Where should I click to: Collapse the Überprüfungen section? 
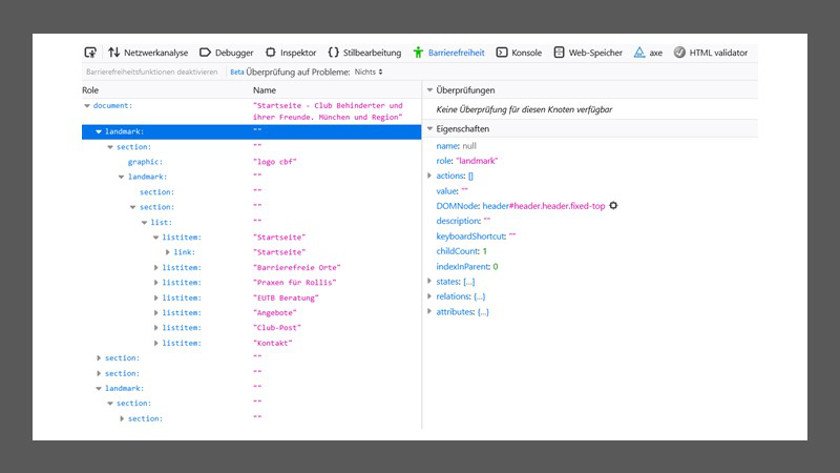click(x=430, y=90)
